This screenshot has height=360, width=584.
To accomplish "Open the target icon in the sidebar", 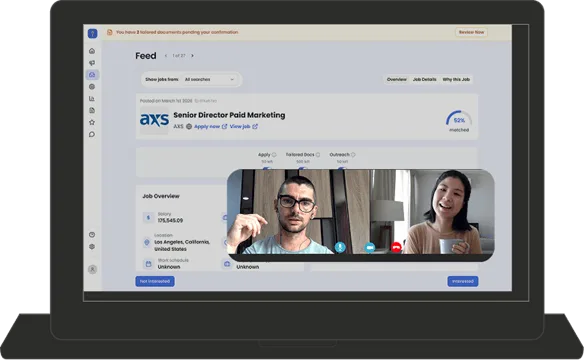I will [92, 87].
